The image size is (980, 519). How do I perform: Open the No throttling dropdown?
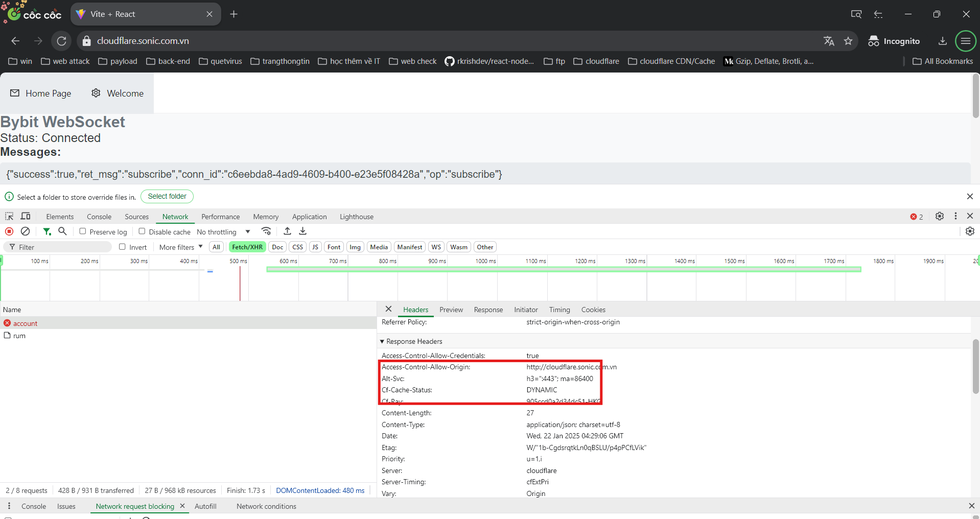point(223,232)
